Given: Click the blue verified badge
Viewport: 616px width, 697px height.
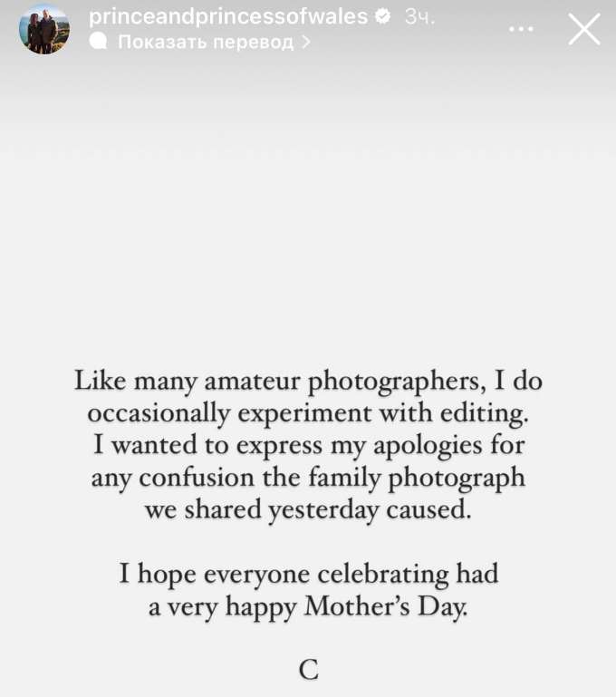Looking at the screenshot, I should 383,16.
